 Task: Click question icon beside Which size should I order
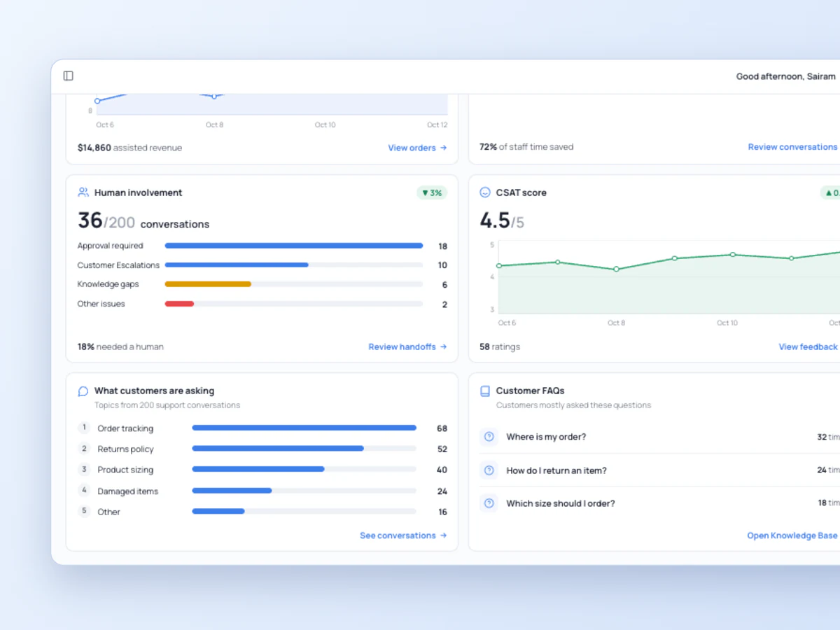coord(489,503)
